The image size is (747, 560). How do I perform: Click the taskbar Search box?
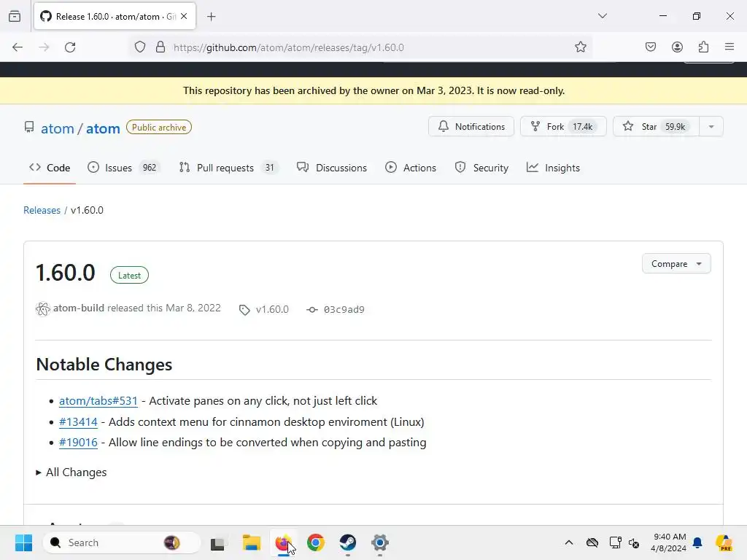[x=122, y=542]
